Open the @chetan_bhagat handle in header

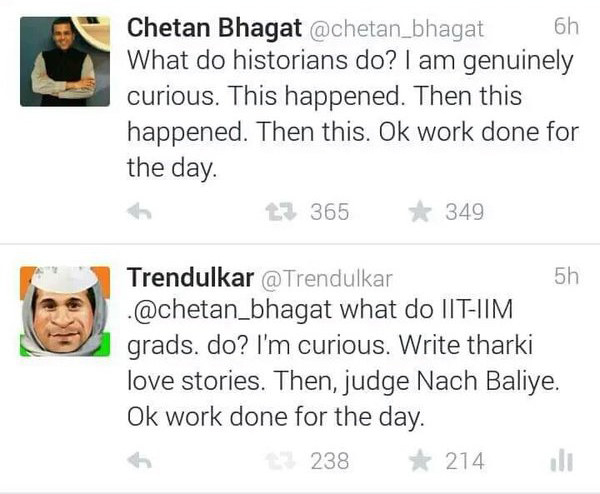pos(396,29)
